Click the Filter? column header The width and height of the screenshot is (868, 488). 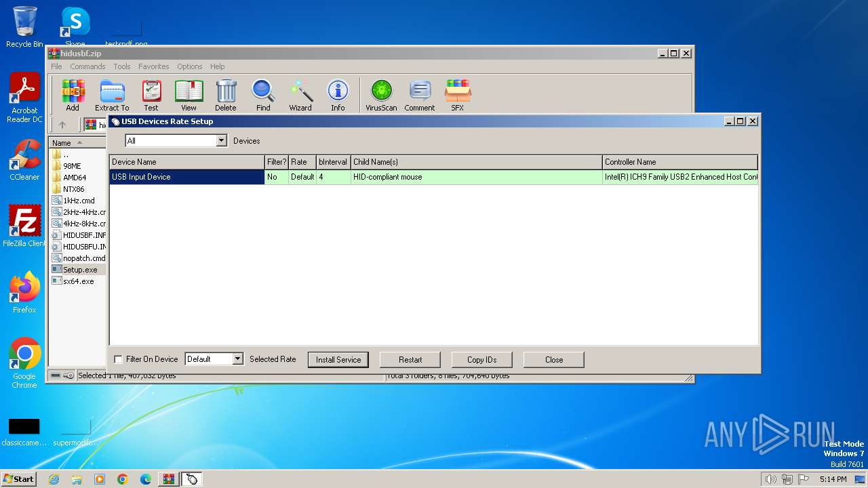coord(277,162)
